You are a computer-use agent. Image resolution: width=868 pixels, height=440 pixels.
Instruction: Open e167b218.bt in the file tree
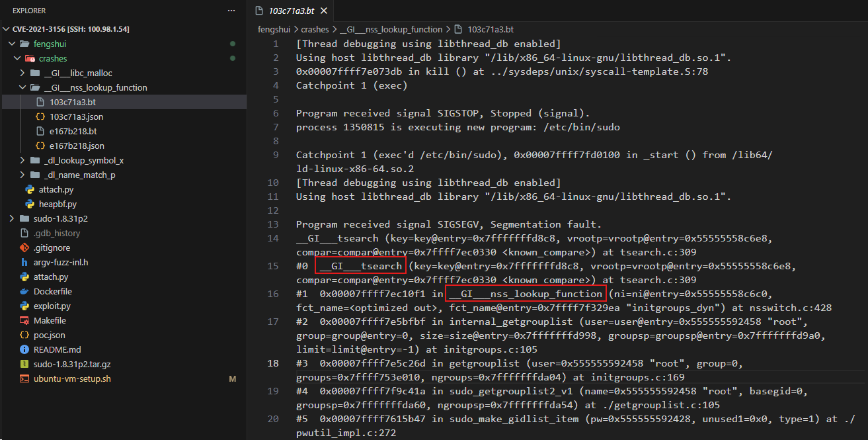[x=73, y=131]
